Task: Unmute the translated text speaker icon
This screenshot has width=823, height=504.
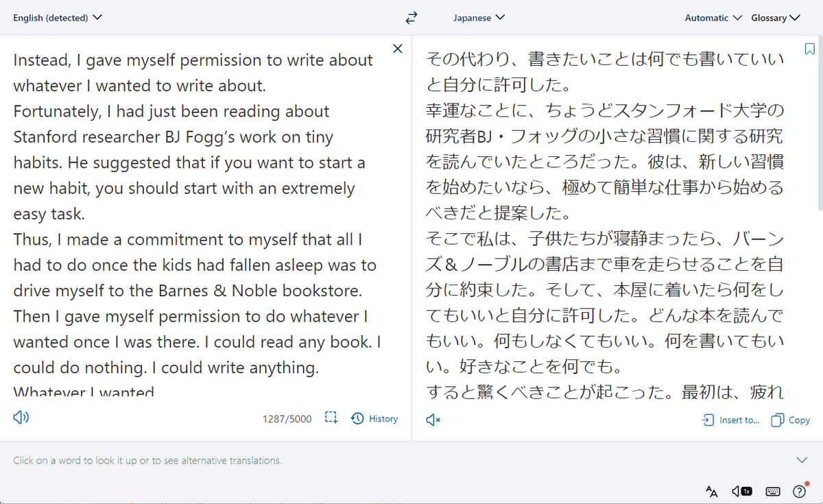Action: [433, 420]
